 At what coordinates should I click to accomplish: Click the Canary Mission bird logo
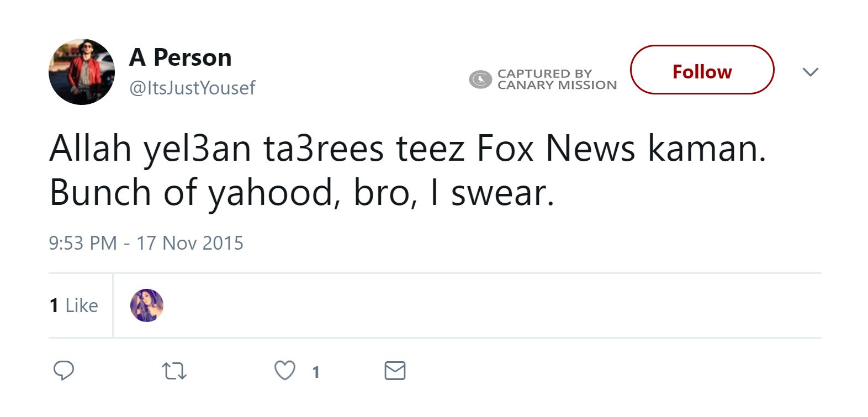coord(480,80)
